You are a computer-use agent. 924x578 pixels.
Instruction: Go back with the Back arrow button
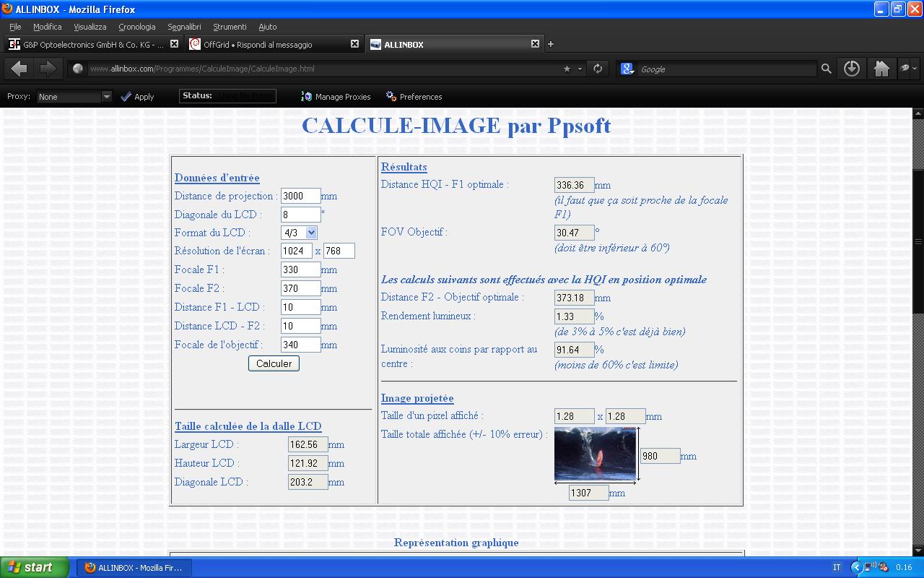[x=19, y=69]
